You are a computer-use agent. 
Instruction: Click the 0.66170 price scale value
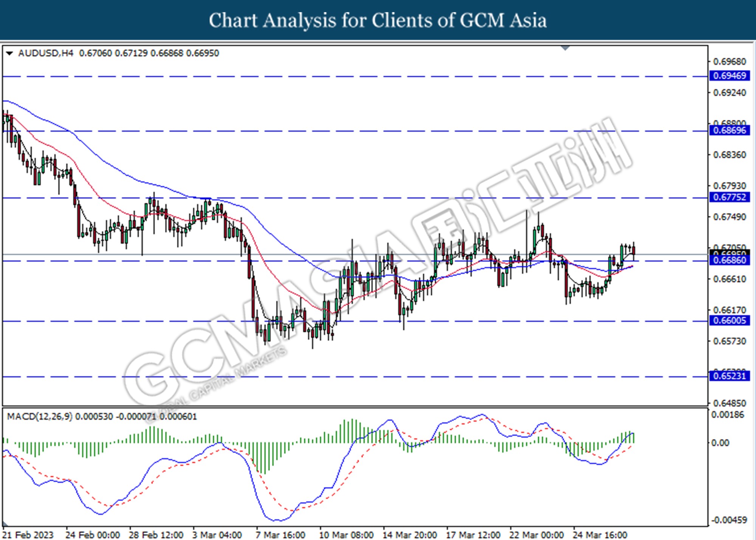[730, 310]
